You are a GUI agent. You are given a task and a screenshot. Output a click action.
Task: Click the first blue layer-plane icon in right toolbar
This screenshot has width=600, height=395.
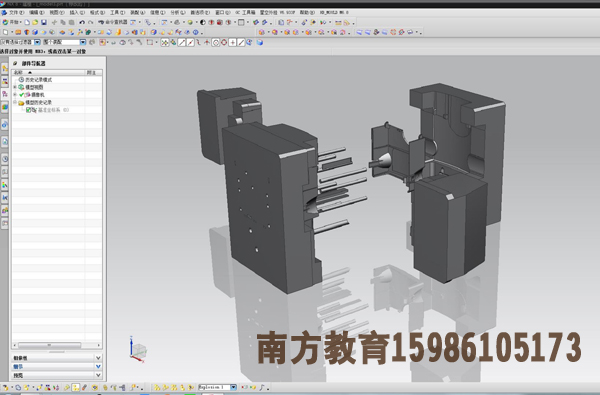point(359,32)
